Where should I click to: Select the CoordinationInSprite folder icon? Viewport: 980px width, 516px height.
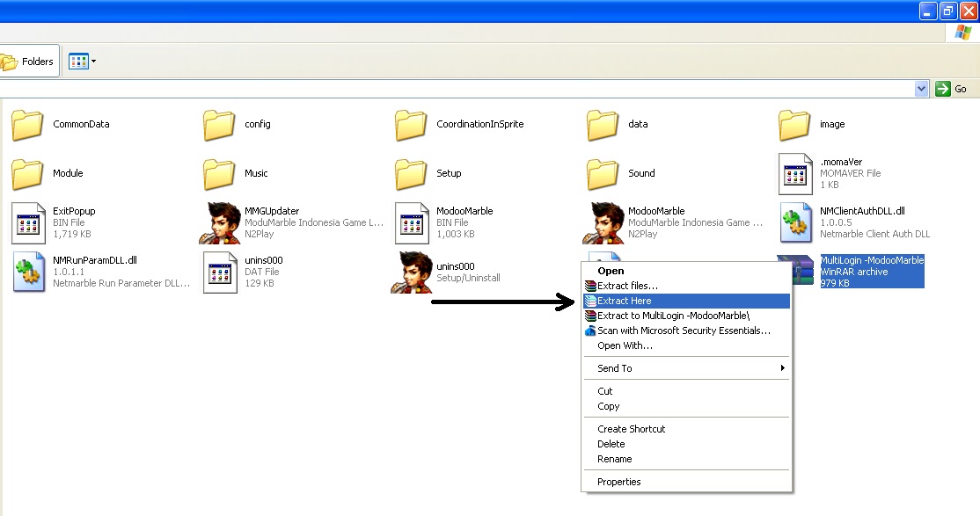point(411,124)
